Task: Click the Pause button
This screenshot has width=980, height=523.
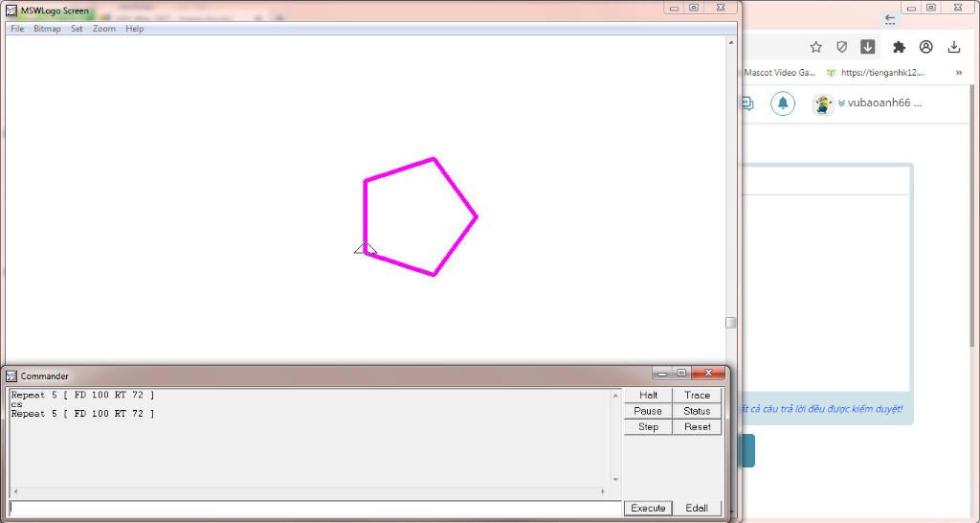Action: (648, 411)
